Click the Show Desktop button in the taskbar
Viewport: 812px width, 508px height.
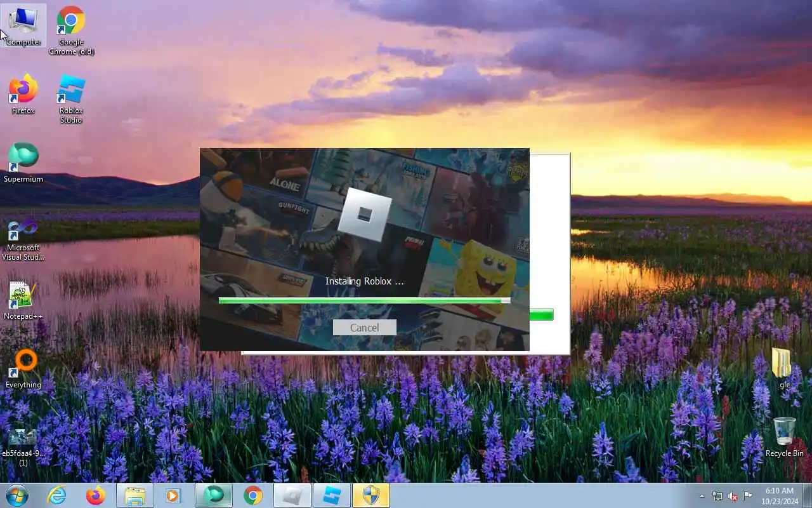coord(807,495)
